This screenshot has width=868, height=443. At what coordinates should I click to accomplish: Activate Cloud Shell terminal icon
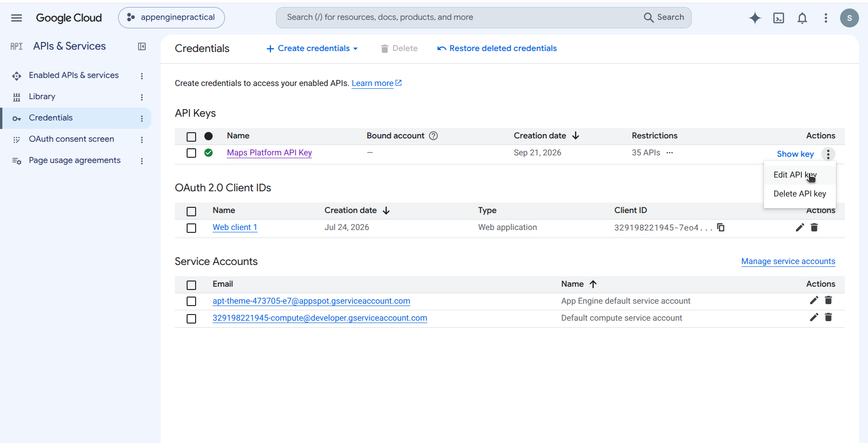(779, 18)
